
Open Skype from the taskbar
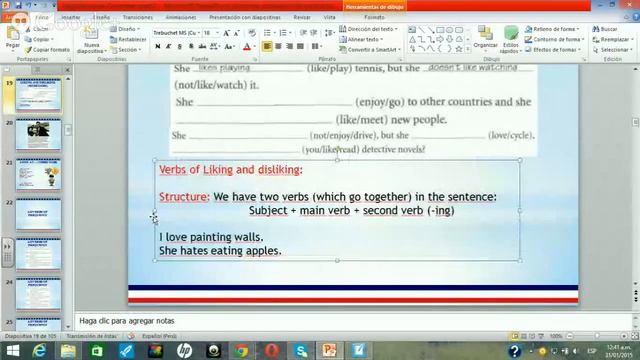pos(301,351)
